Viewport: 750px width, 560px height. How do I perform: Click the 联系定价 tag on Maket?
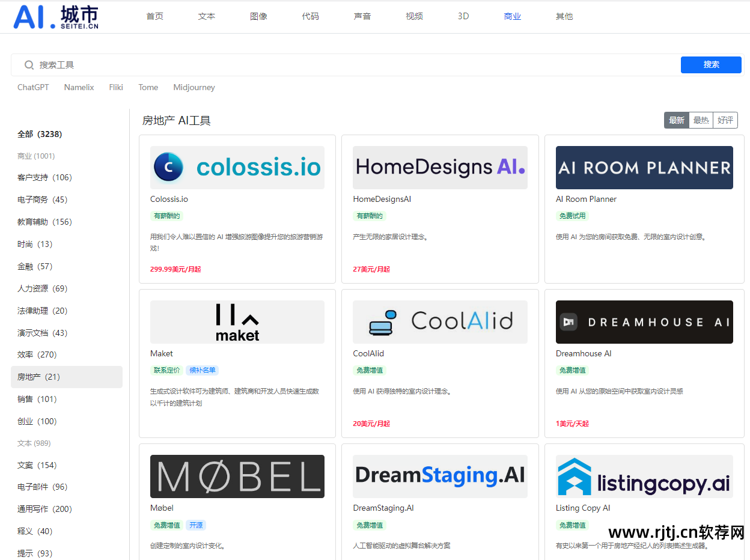click(166, 370)
